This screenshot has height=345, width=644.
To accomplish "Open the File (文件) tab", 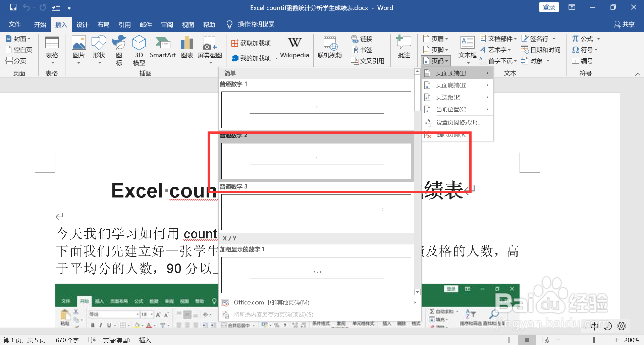I will coord(15,24).
